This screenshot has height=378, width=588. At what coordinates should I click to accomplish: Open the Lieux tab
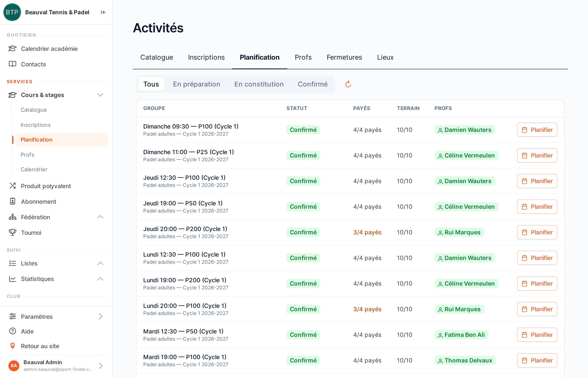coord(385,57)
